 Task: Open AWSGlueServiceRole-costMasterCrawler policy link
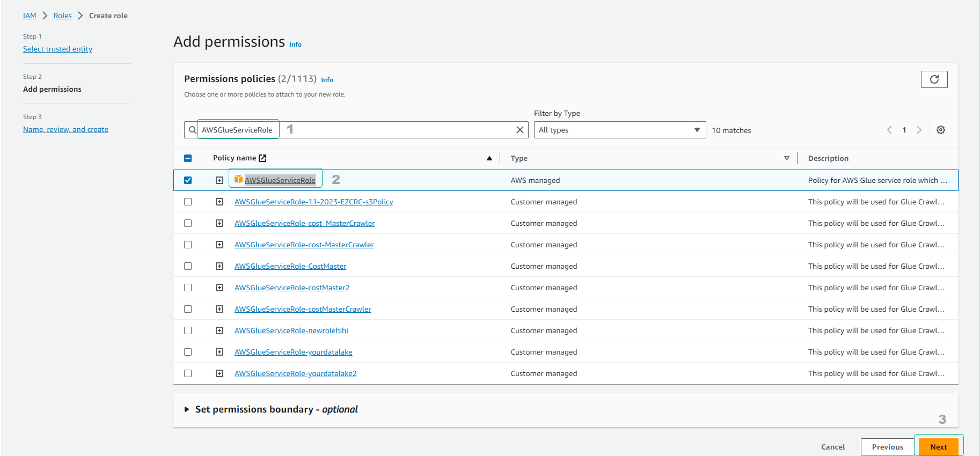[303, 309]
